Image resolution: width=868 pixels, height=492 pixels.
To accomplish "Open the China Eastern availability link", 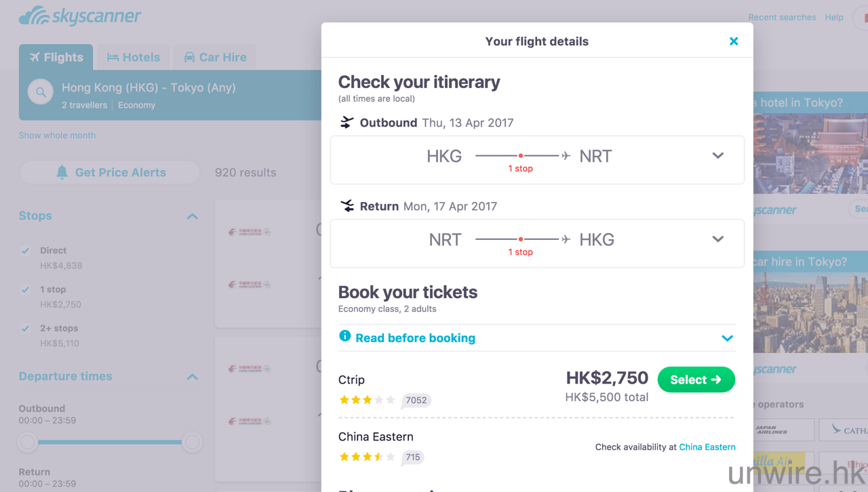I will (707, 447).
